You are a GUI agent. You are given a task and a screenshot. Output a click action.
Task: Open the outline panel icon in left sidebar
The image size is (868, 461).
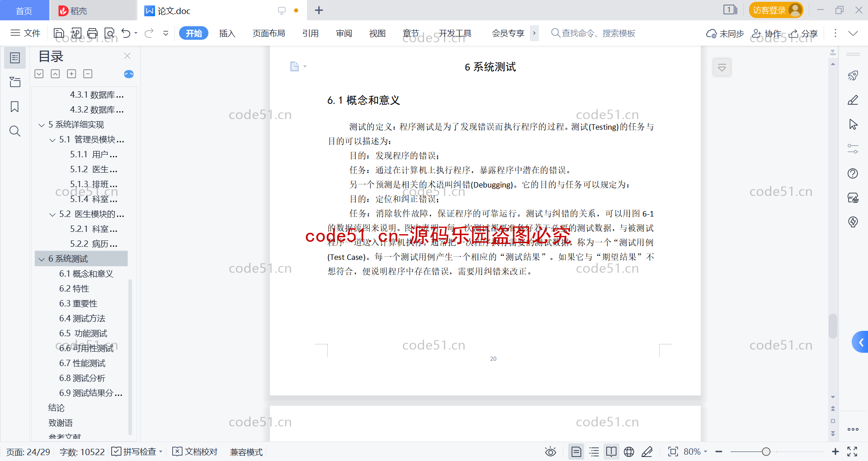(15, 58)
